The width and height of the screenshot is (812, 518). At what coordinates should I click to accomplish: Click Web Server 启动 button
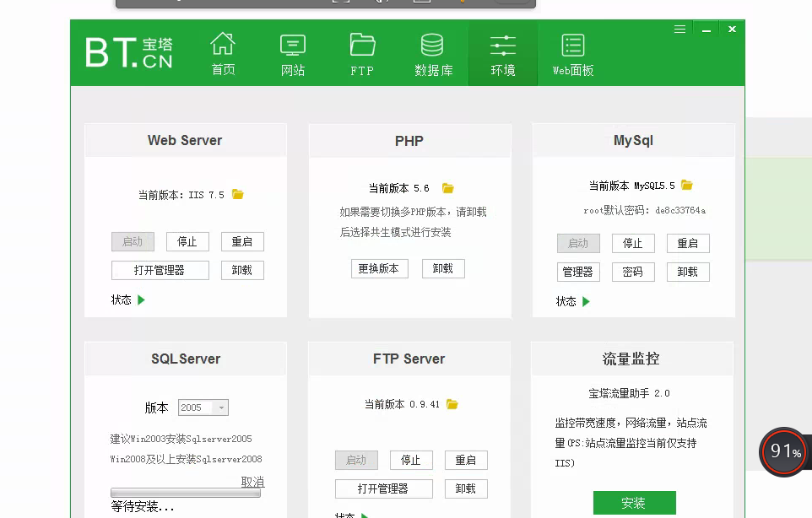pyautogui.click(x=133, y=241)
